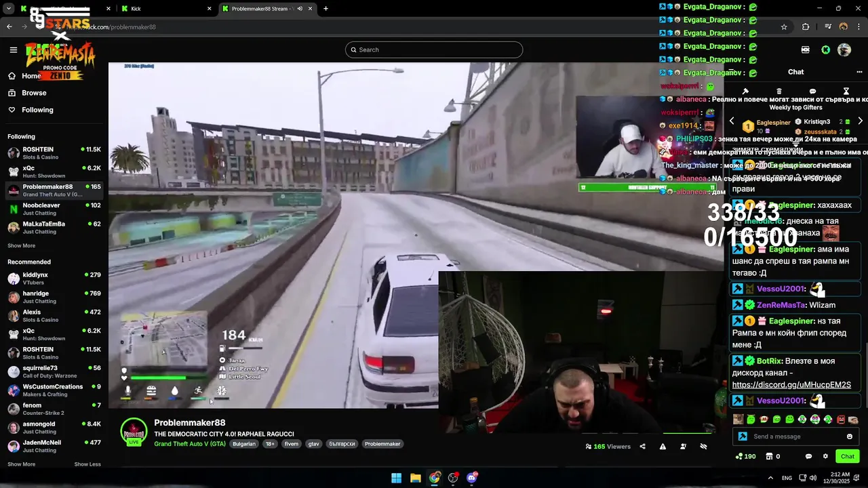Open WsCustomCreations recommended channel

tap(54, 390)
